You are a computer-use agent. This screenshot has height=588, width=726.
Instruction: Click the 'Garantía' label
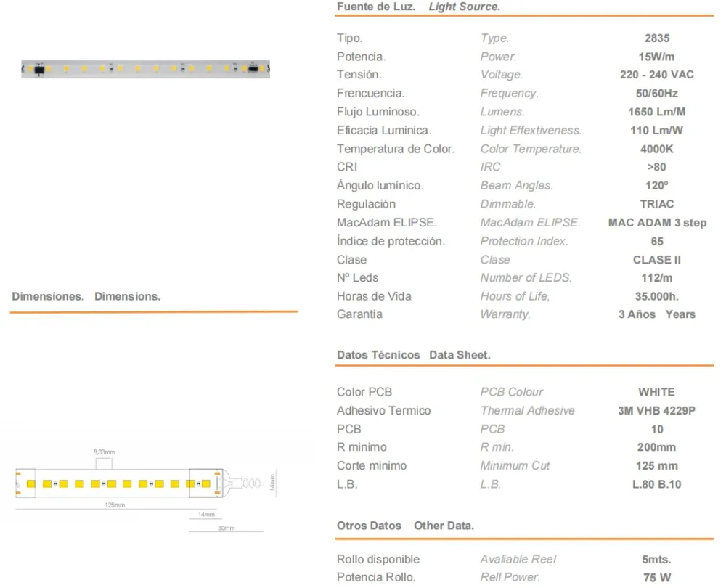click(x=360, y=314)
